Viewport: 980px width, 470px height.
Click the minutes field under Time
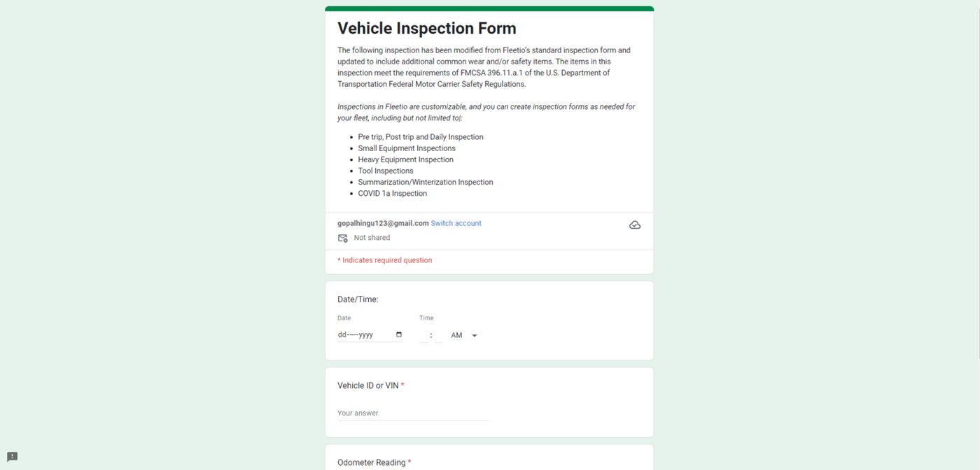[x=438, y=336]
